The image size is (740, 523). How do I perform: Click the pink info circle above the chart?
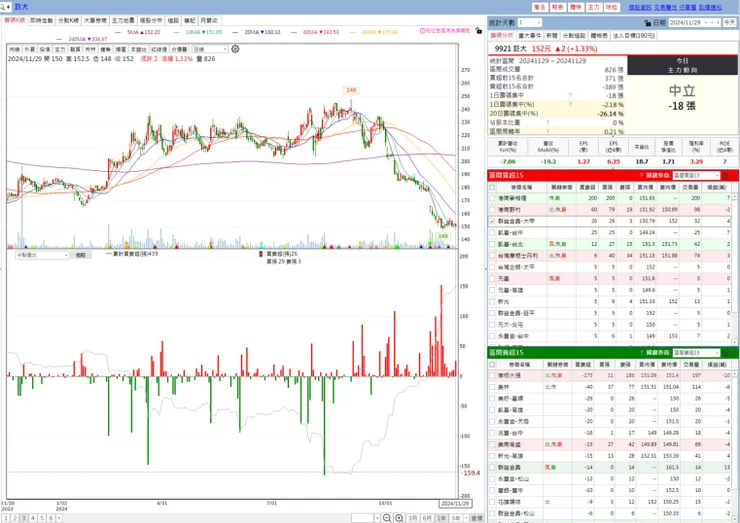pos(422,31)
